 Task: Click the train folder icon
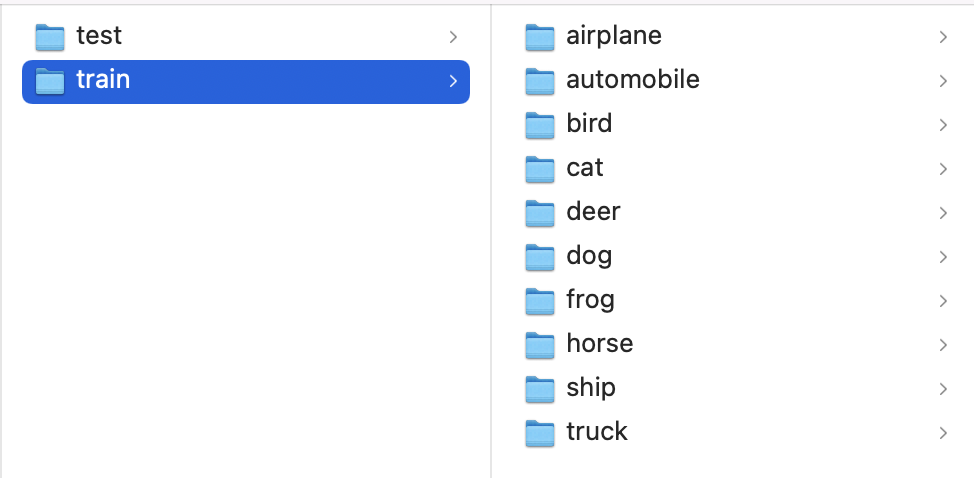click(50, 81)
